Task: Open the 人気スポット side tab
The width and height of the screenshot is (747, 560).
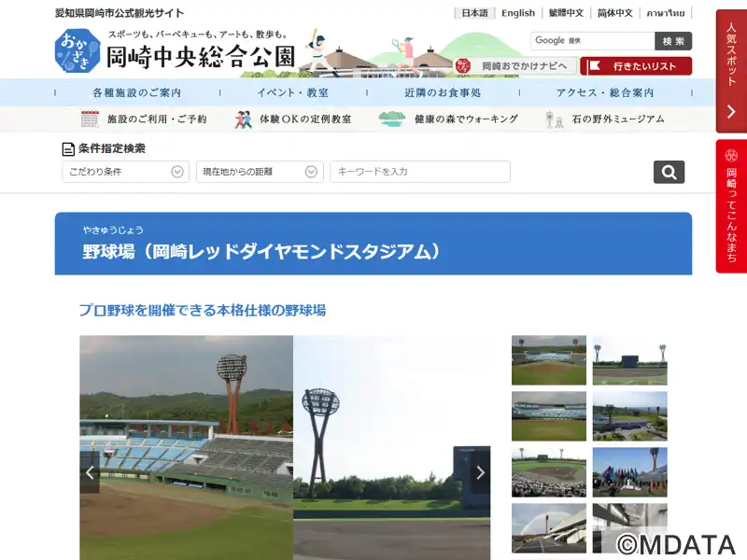Action: (731, 71)
